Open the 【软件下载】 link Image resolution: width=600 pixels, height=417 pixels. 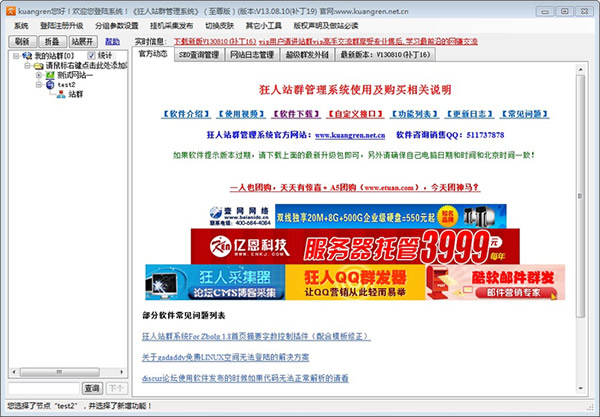pos(296,114)
